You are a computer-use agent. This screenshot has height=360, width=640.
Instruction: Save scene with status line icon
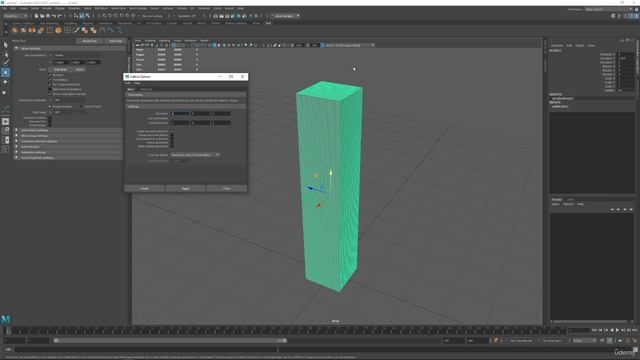(x=48, y=16)
